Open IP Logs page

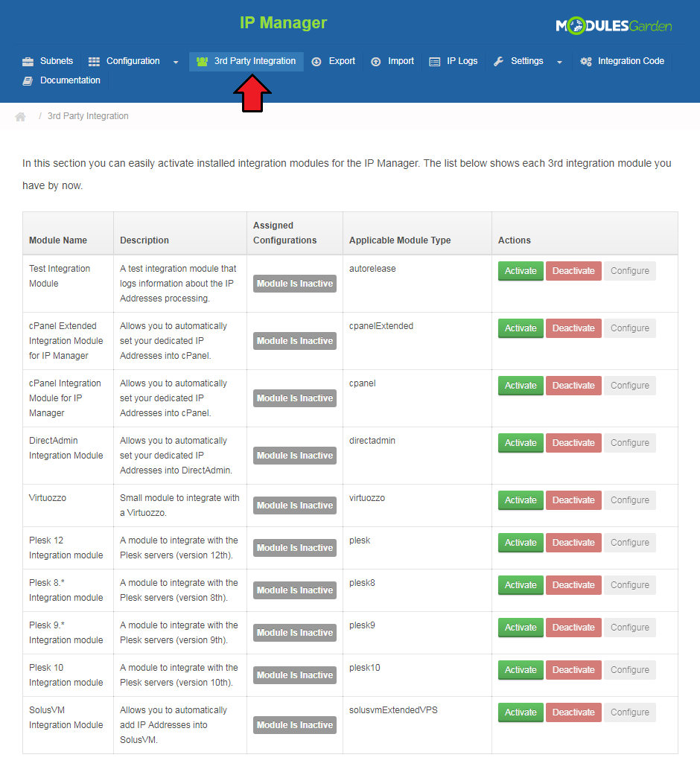tap(454, 61)
